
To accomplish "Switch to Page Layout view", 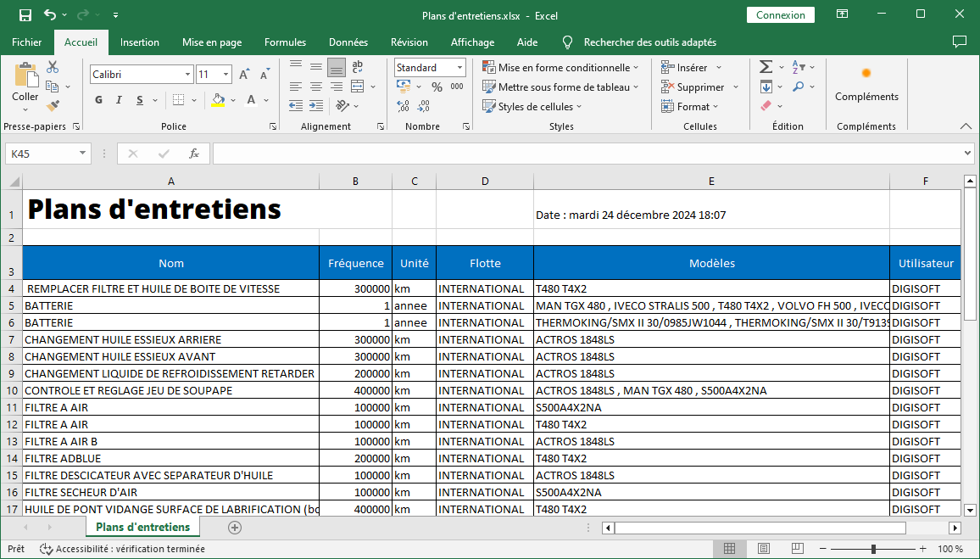I will (763, 549).
